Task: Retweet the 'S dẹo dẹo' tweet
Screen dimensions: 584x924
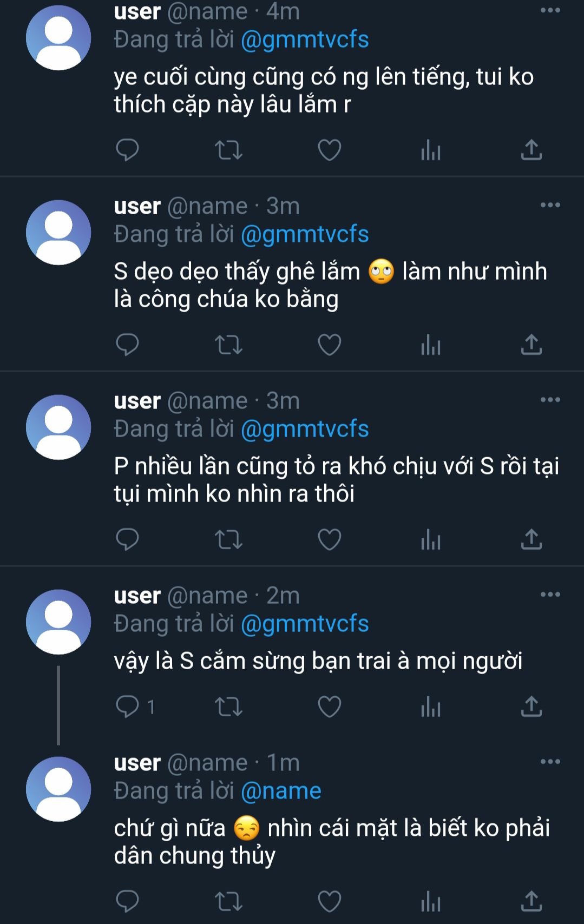Action: tap(228, 345)
